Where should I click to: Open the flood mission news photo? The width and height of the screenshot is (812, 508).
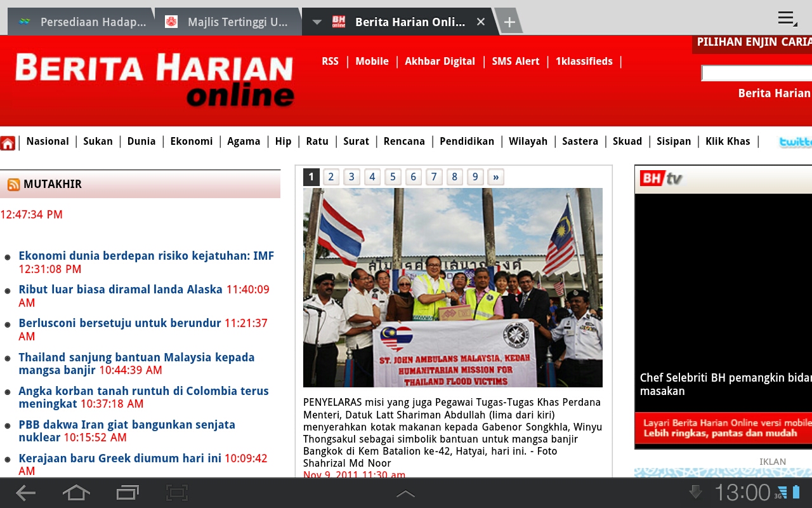pyautogui.click(x=453, y=288)
